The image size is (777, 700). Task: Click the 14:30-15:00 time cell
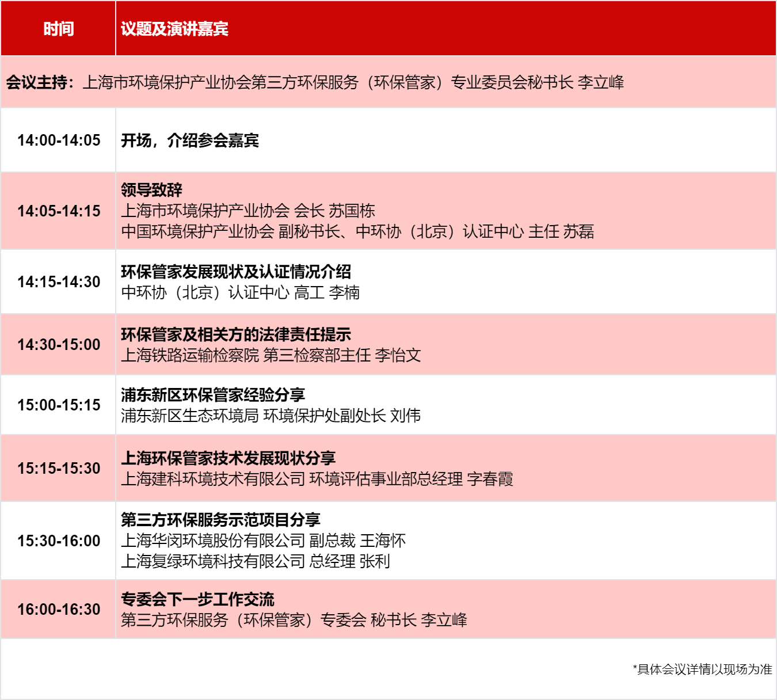[59, 345]
